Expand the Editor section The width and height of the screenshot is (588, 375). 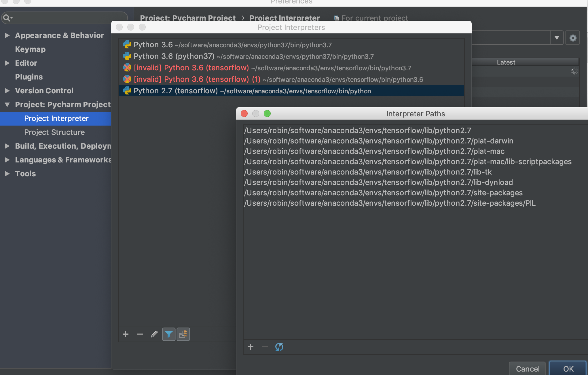click(7, 63)
